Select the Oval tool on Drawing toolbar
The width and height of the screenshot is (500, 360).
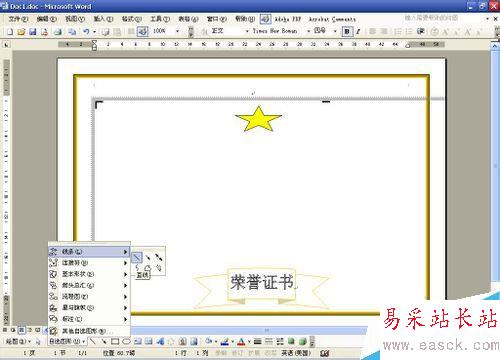click(x=126, y=341)
